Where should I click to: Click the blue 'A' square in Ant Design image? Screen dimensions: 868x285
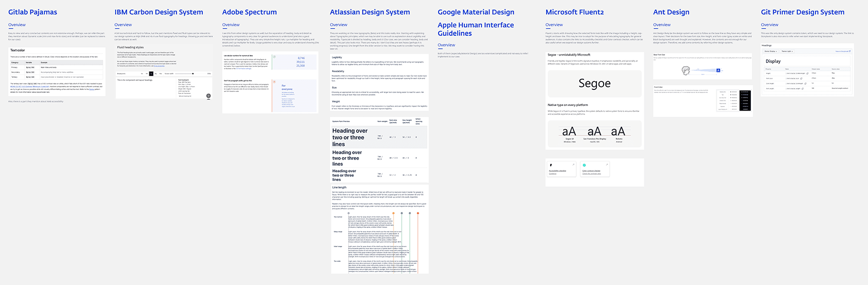pyautogui.click(x=718, y=71)
